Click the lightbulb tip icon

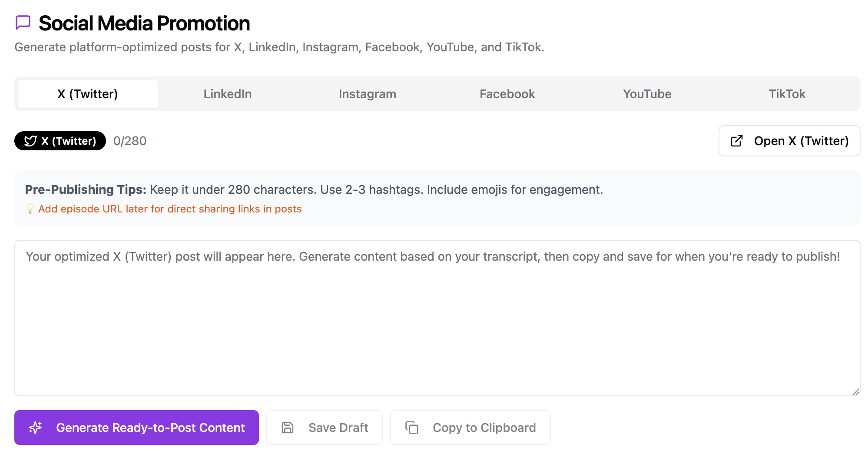[30, 209]
